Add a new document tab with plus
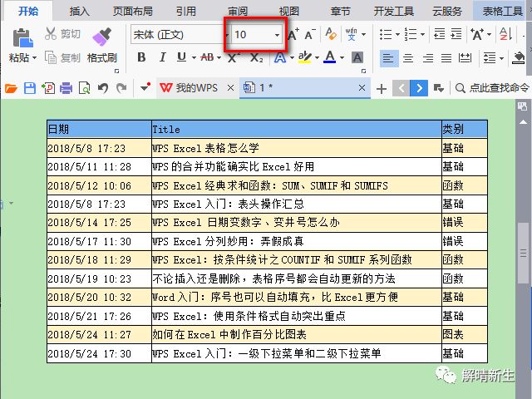 click(382, 89)
